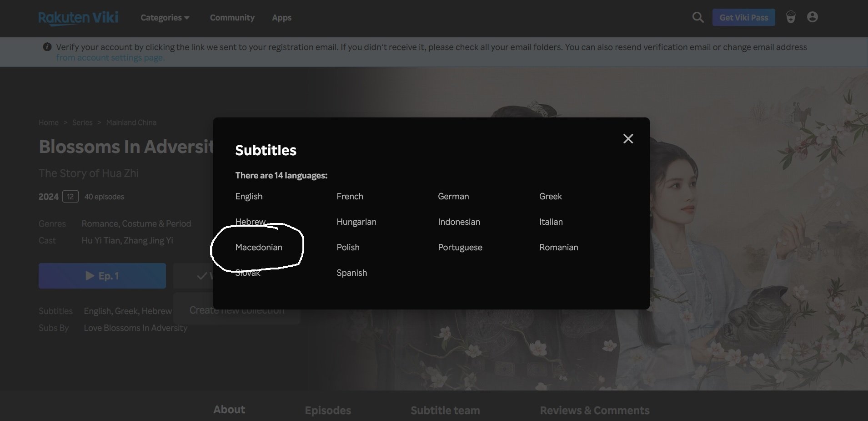Open Mainland China breadcrumb link
This screenshot has width=868, height=421.
coord(131,122)
